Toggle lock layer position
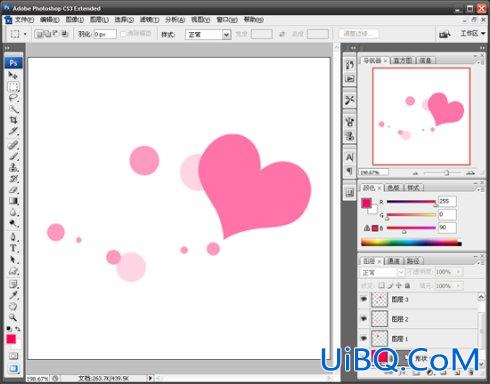This screenshot has width=490, height=384. [399, 286]
